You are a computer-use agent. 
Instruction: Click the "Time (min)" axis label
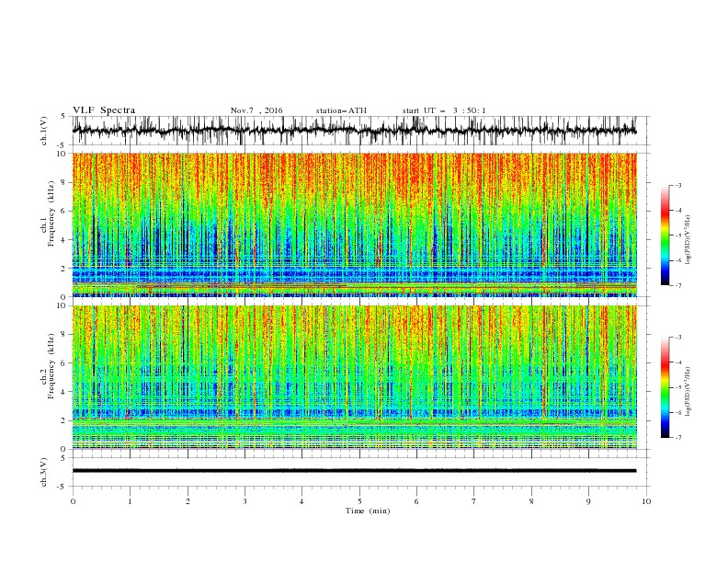[x=368, y=511]
